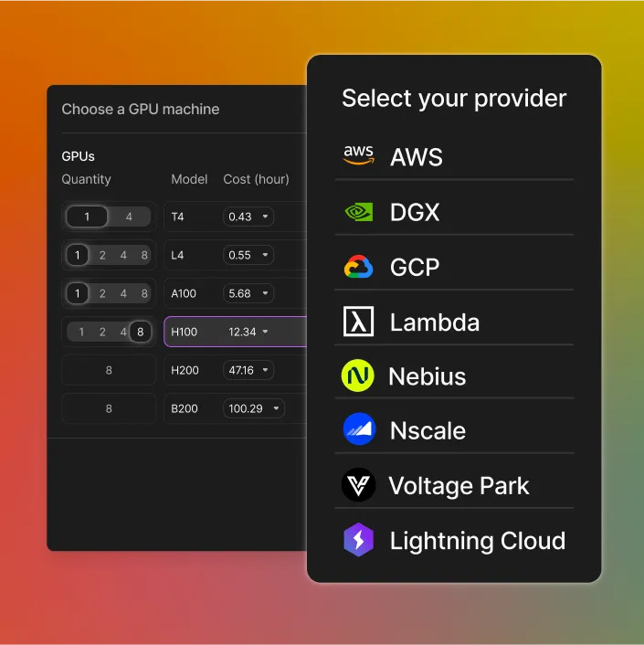Viewport: 644px width, 645px height.
Task: Set A100 quantity to 4
Action: pyautogui.click(x=123, y=293)
